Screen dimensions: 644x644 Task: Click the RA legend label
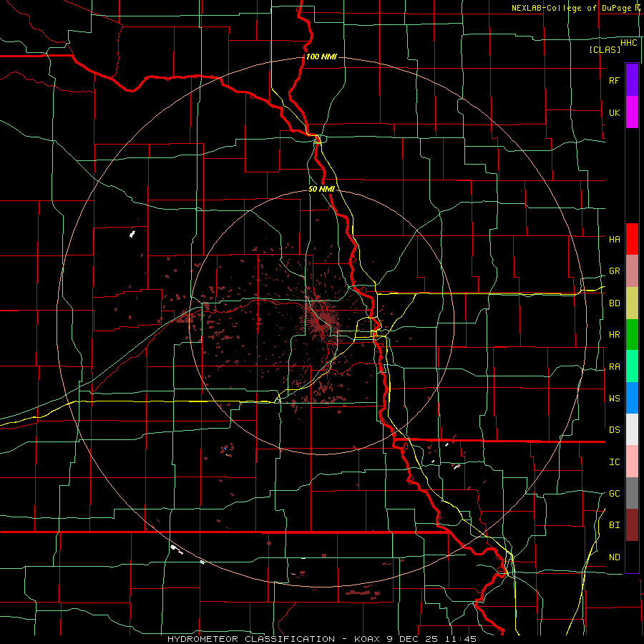(x=614, y=366)
